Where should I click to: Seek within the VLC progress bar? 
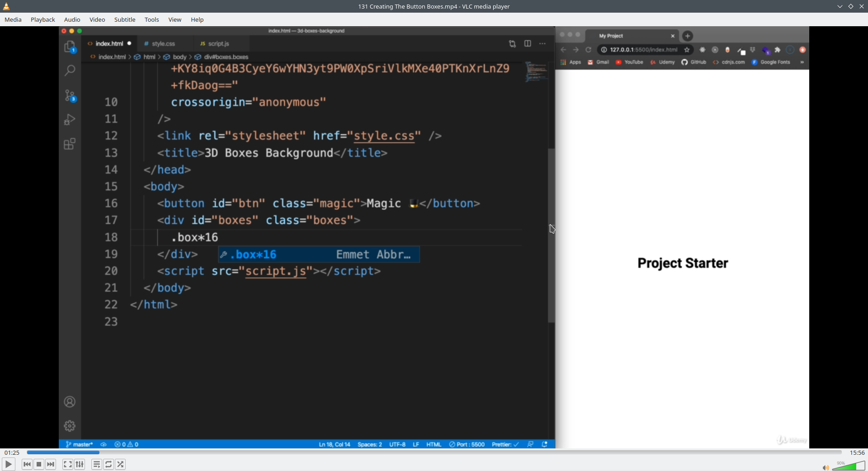pos(434,452)
